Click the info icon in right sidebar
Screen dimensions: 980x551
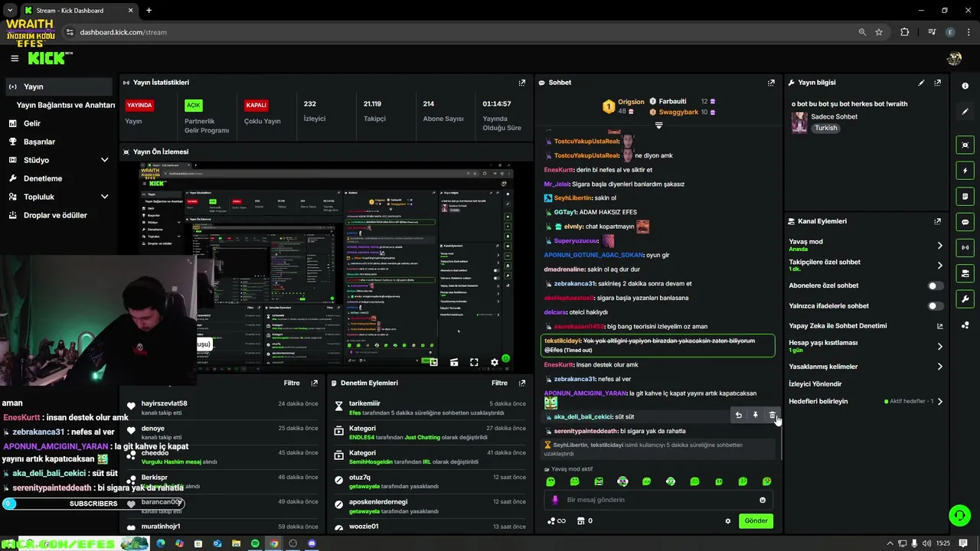tap(965, 86)
